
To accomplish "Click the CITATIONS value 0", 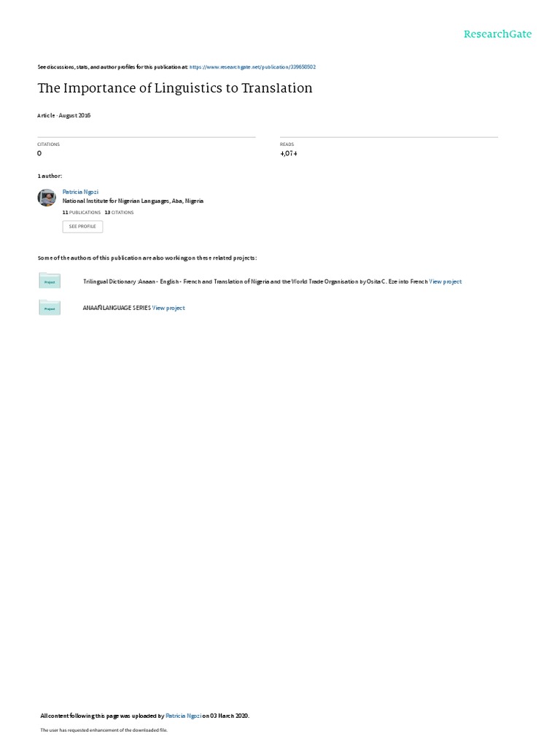I will click(x=39, y=153).
